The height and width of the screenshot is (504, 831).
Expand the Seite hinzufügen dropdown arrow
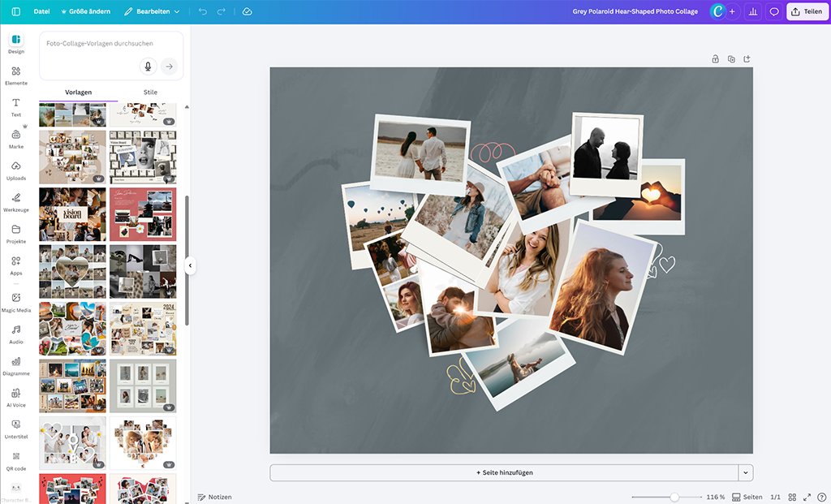click(744, 472)
